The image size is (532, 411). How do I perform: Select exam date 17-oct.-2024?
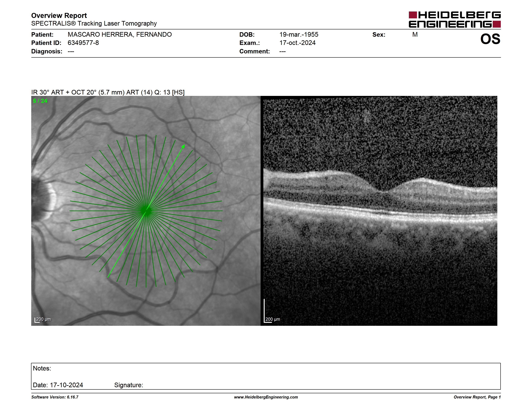[x=297, y=43]
